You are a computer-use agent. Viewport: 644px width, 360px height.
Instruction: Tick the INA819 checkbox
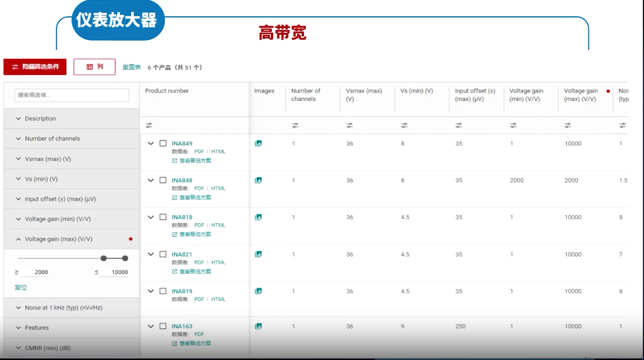pyautogui.click(x=163, y=291)
